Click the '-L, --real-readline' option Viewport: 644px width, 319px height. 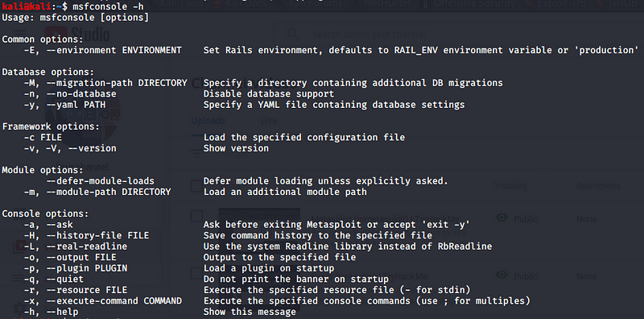[76, 246]
